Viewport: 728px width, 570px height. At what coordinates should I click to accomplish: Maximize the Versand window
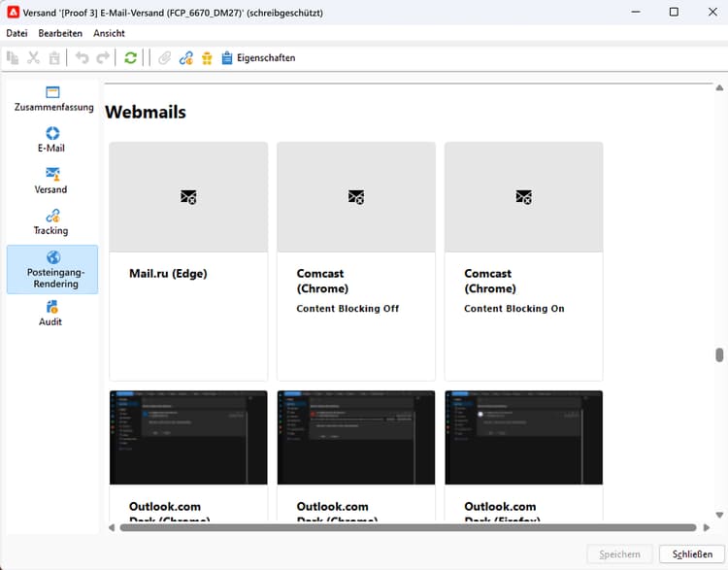(674, 12)
